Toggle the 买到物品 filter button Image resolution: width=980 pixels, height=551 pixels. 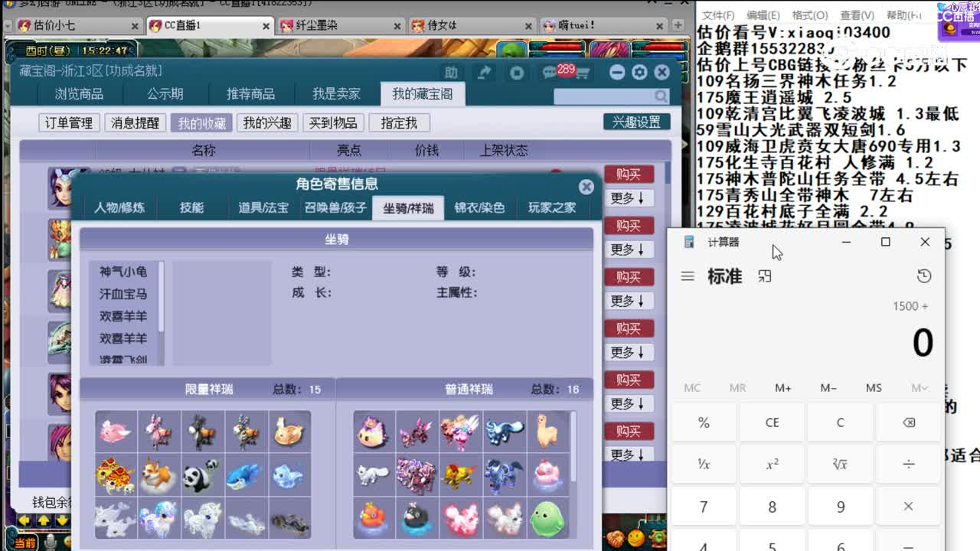pos(333,123)
